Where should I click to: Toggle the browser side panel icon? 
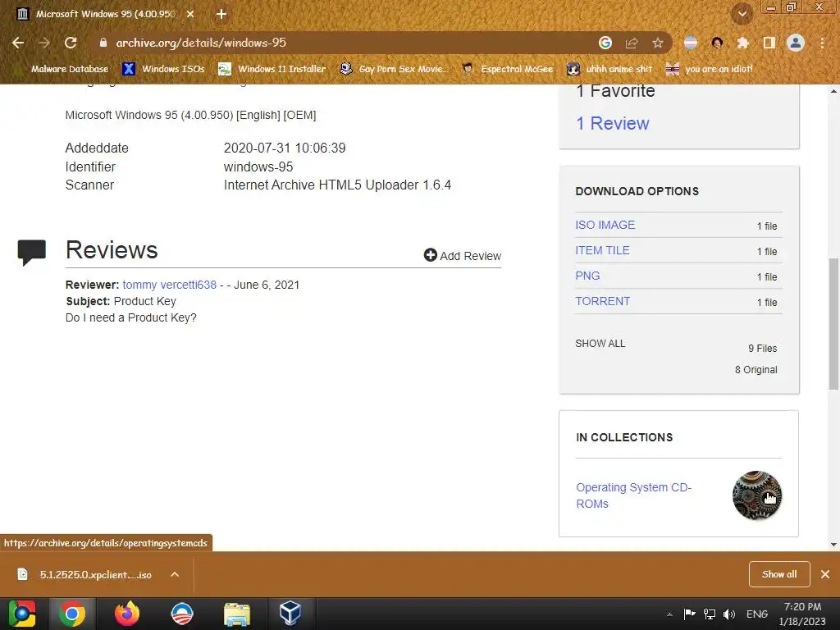[x=769, y=43]
